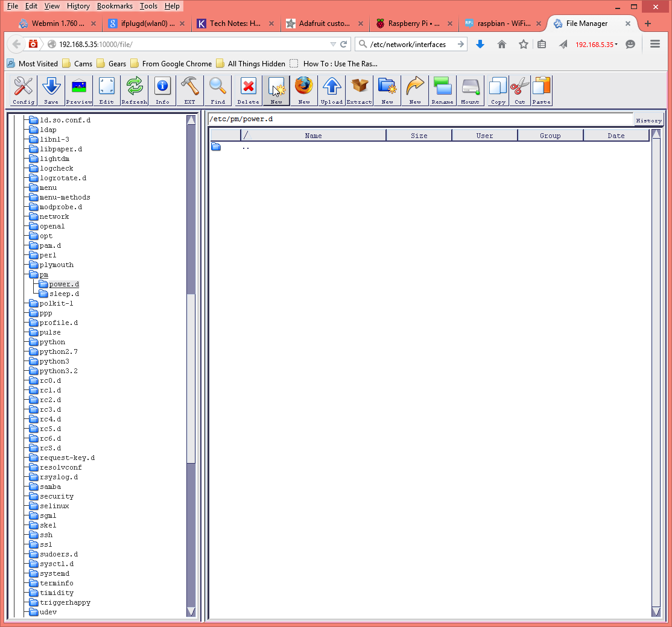The height and width of the screenshot is (627, 672).
Task: Paste files using the Paste tool
Action: click(541, 89)
